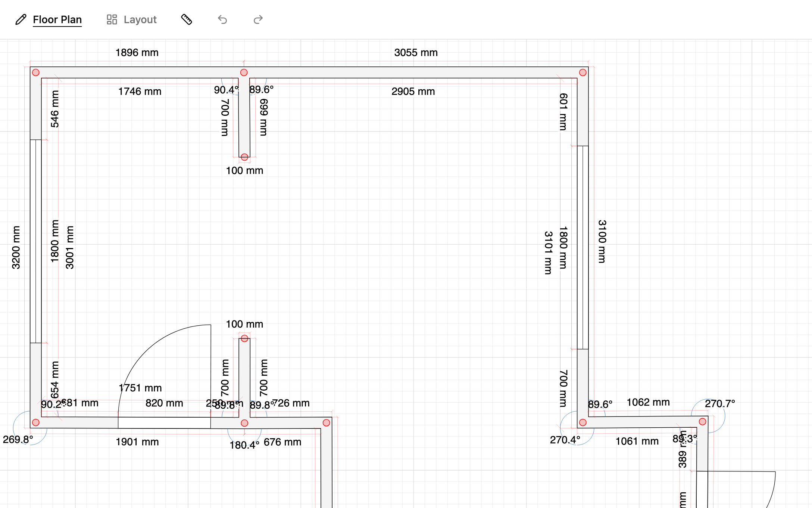812x508 pixels.
Task: Redo the last undone action
Action: click(x=258, y=19)
